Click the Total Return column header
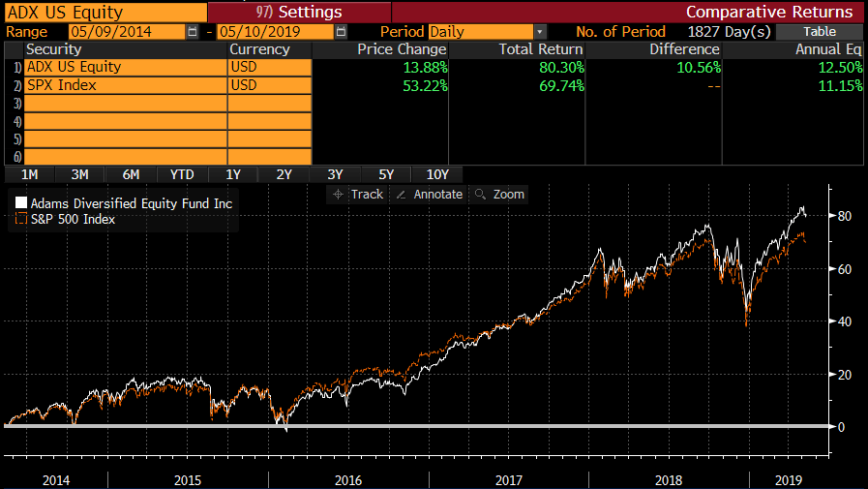The width and height of the screenshot is (868, 489). tap(541, 49)
